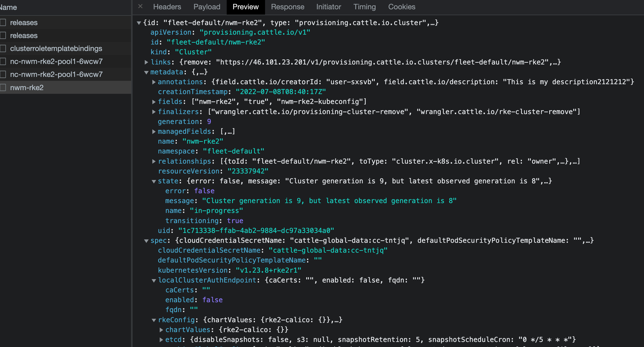Expand the links node
The width and height of the screenshot is (644, 347).
(x=146, y=62)
